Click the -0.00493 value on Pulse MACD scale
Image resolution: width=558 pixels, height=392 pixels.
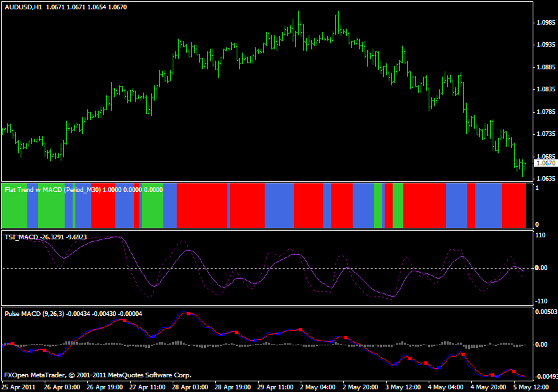pos(546,377)
